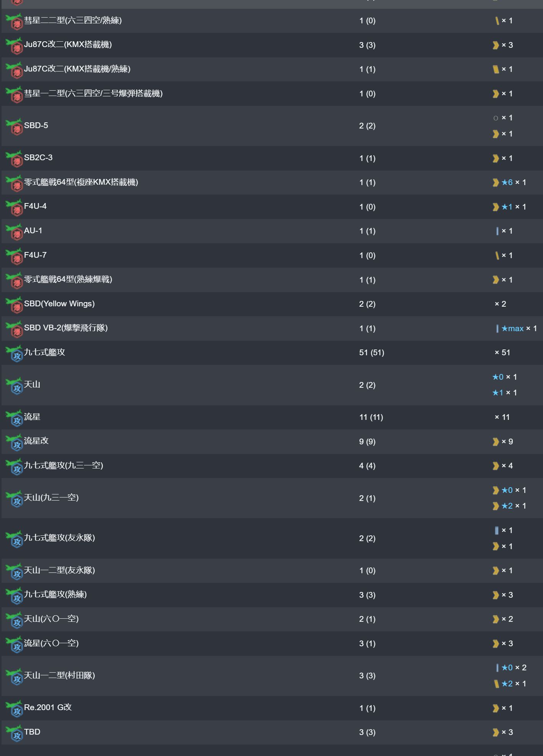Select the Ju87C改二(KMX搭載機/熟練) equipment name
This screenshot has height=756, width=543.
(x=77, y=69)
